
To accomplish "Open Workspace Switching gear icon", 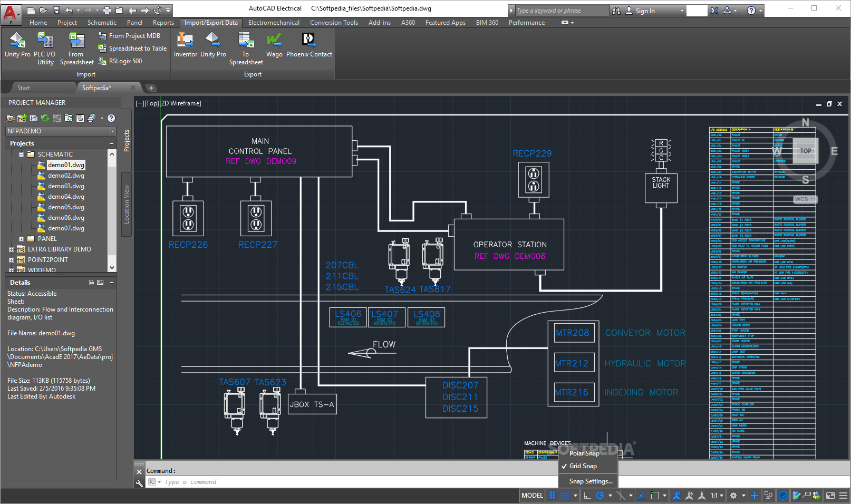I will point(733,496).
